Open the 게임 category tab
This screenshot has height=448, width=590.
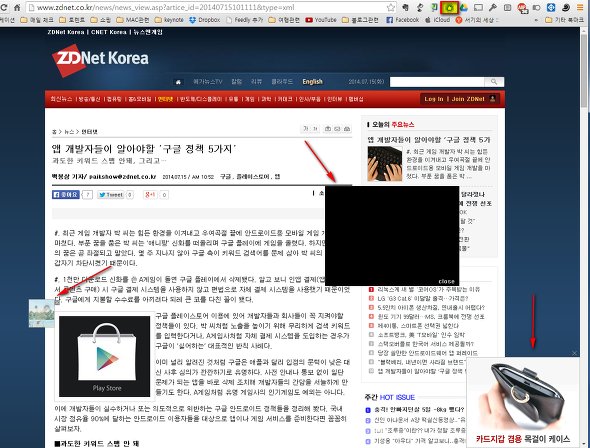249,99
